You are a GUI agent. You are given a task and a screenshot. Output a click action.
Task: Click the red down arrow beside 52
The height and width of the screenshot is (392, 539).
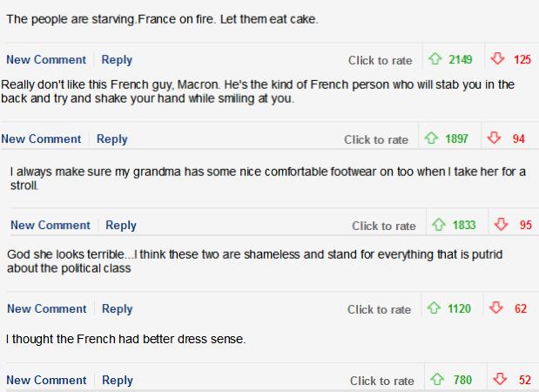[x=500, y=379]
